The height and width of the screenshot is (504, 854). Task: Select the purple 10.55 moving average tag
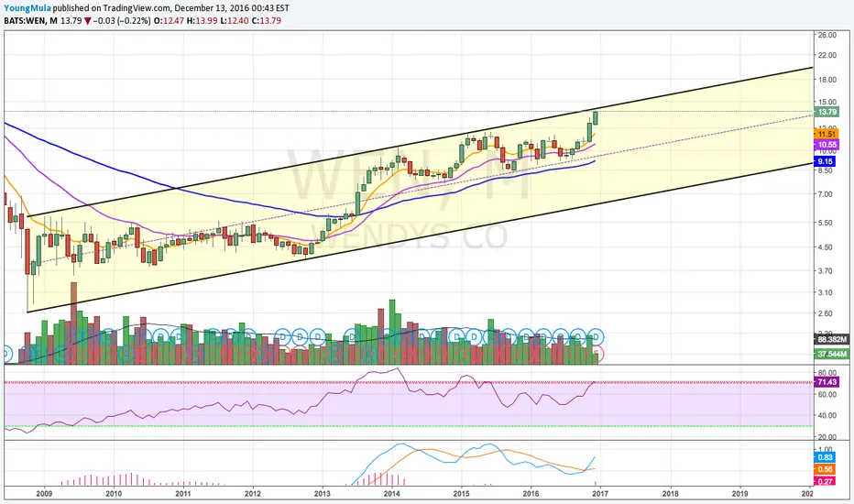[827, 145]
